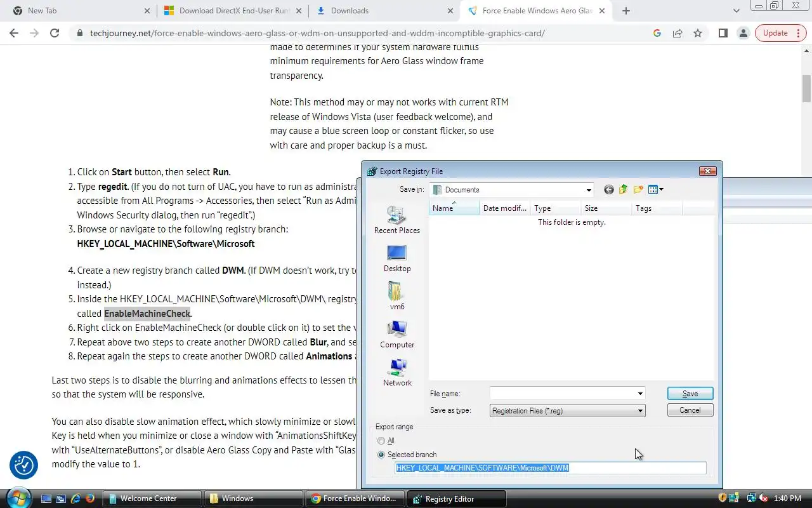
Task: Go forward in browser history
Action: (34, 33)
